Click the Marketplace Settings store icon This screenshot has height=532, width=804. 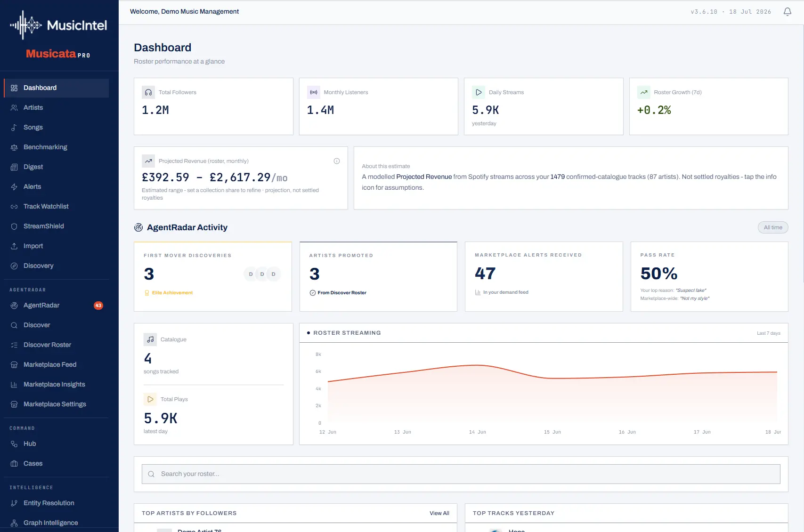14,404
